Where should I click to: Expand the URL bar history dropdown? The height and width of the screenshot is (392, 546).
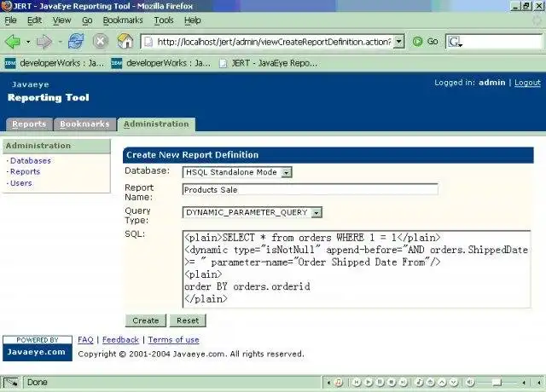pos(399,42)
